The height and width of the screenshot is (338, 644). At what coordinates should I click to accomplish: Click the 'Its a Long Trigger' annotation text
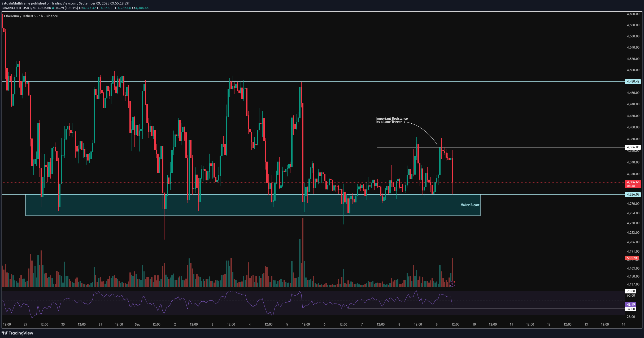click(x=389, y=122)
